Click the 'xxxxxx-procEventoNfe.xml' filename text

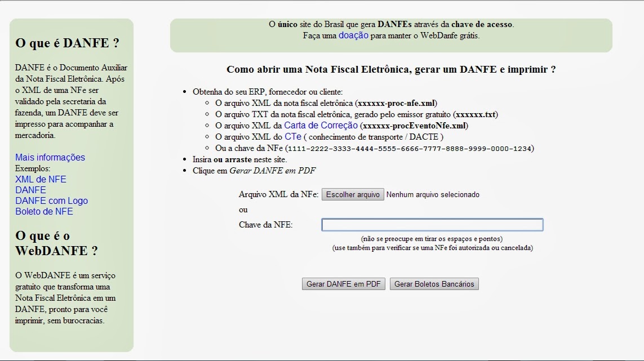[414, 126]
